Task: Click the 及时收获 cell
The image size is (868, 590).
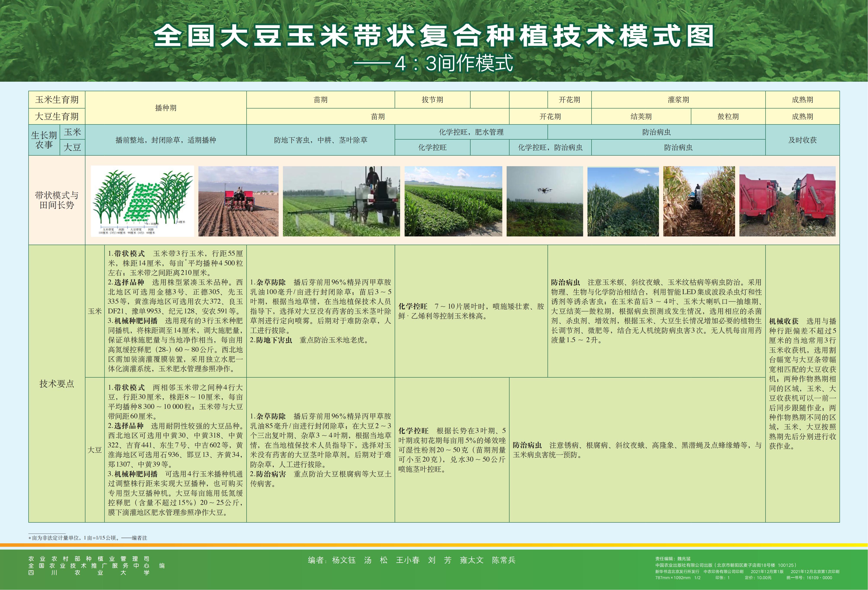Action: [x=802, y=140]
